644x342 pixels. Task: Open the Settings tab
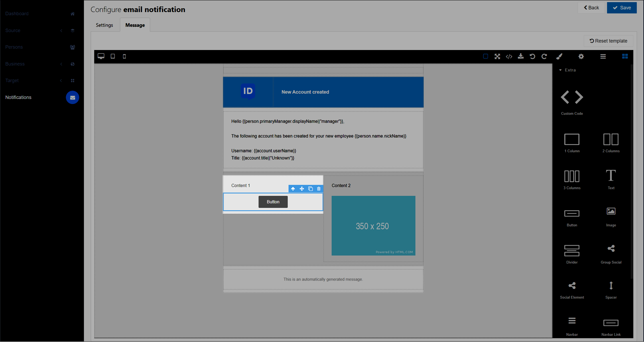point(104,25)
